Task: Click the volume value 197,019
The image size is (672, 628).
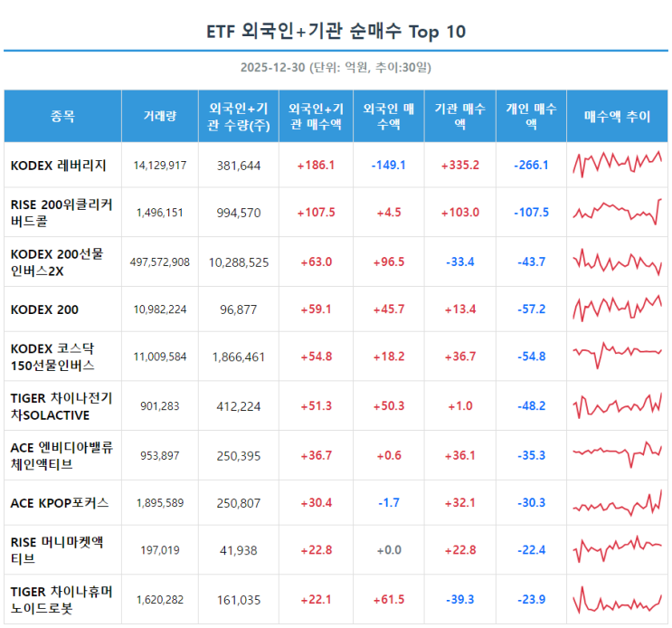Action: click(160, 550)
